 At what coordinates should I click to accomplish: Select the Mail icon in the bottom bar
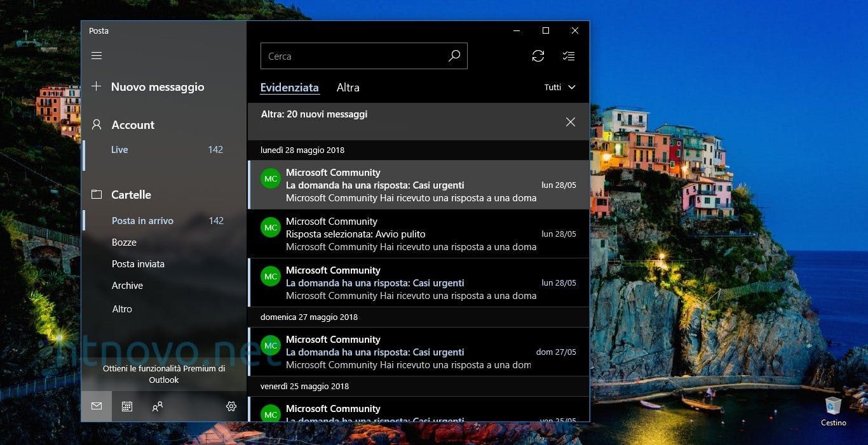(x=97, y=406)
